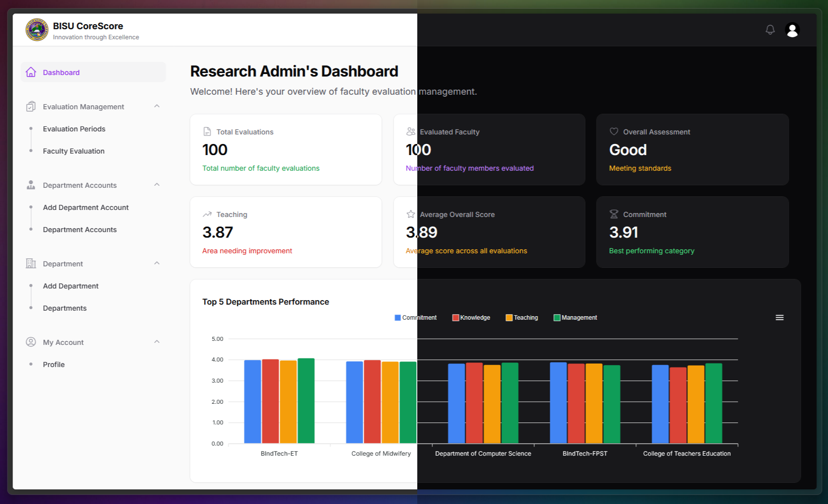Click the Evaluation Management clipboard icon
The image size is (828, 504).
pyautogui.click(x=30, y=106)
